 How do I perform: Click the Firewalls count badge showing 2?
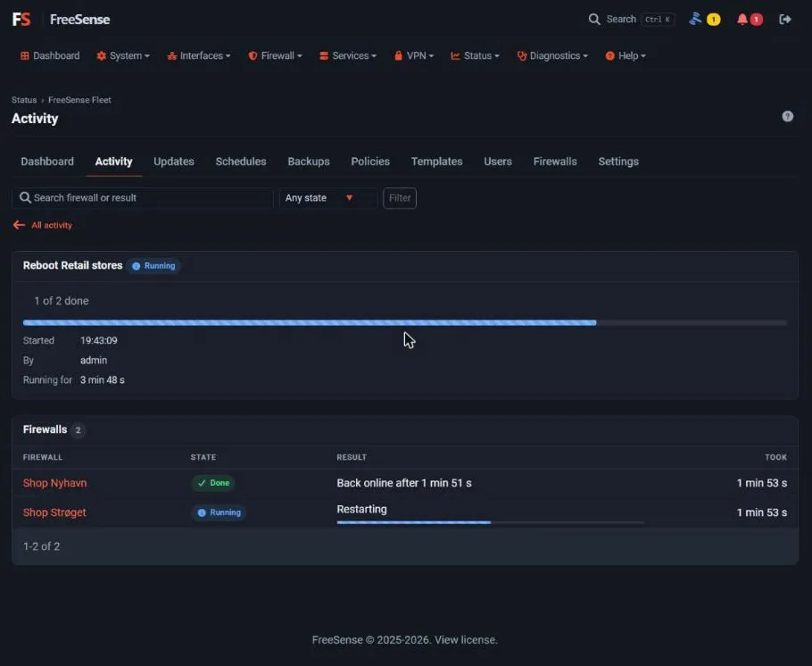79,430
